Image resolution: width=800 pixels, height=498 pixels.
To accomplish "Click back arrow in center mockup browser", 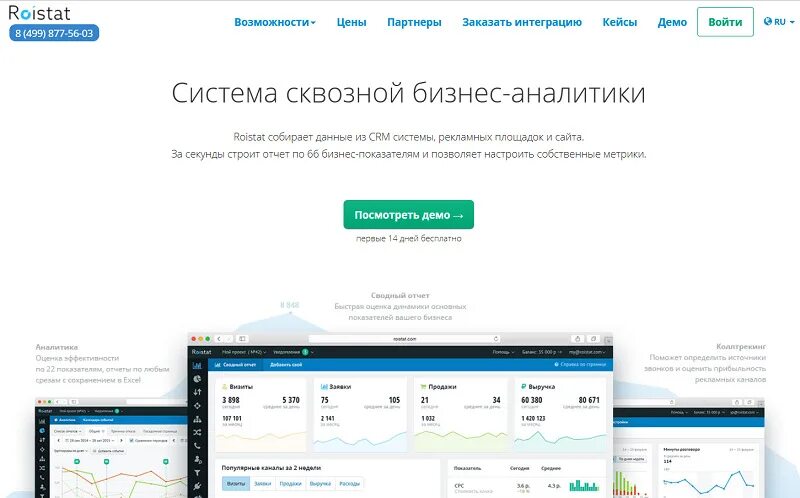I will click(219, 339).
